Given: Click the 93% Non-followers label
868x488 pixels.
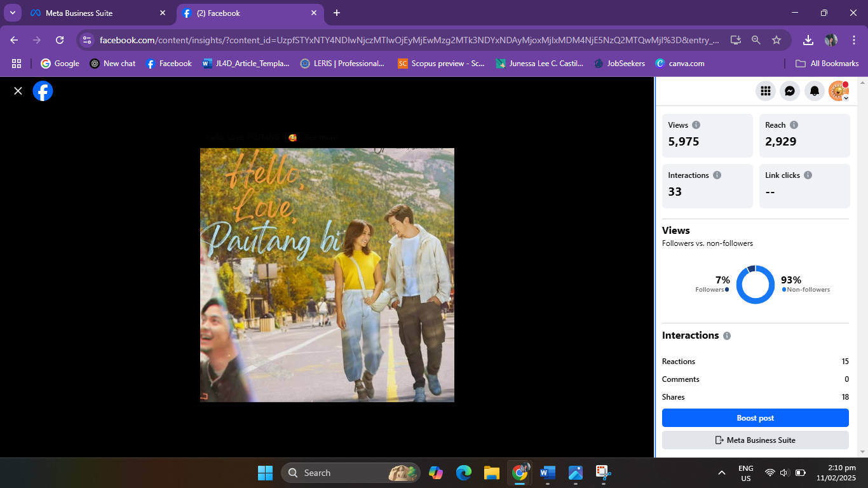Looking at the screenshot, I should (805, 284).
